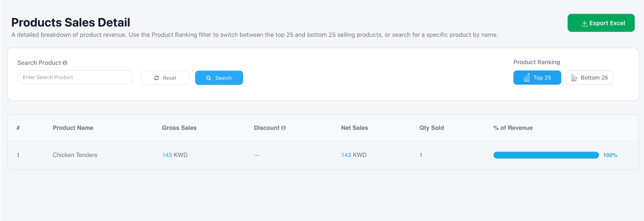Click the descending chart icon for Bottom 25
Viewport: 644px width, 221px height.
[574, 78]
